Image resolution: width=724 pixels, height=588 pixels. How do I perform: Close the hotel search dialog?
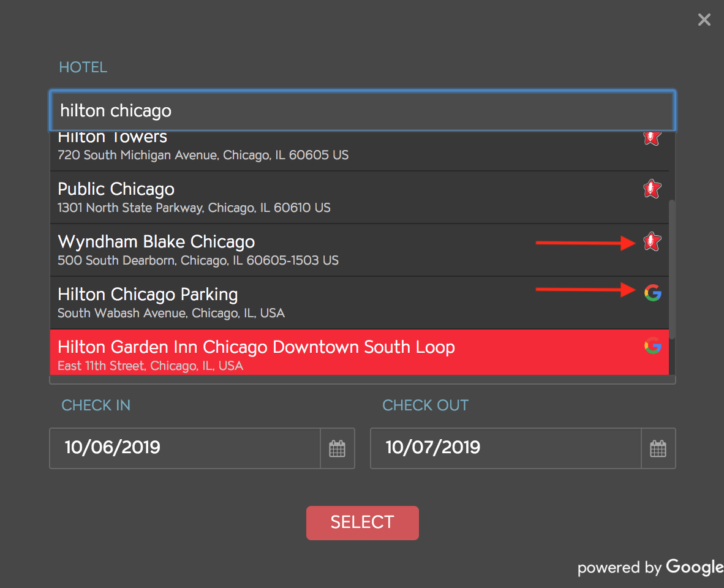pyautogui.click(x=704, y=20)
